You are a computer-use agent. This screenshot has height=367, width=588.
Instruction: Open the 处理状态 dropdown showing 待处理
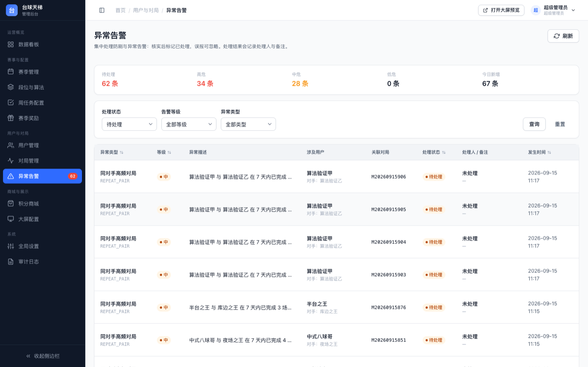[129, 124]
